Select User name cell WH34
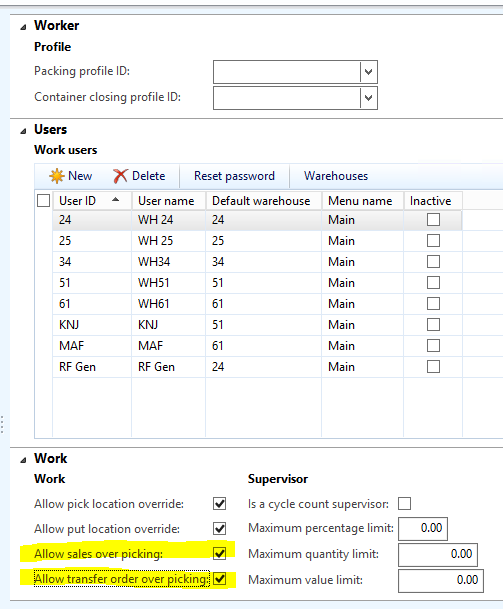Viewport: 503px width, 609px height. point(169,262)
